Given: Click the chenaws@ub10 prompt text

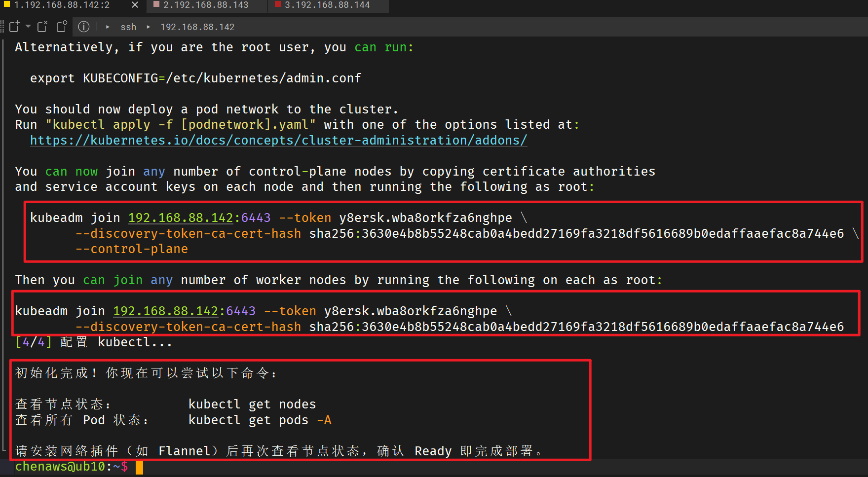Looking at the screenshot, I should (60, 467).
